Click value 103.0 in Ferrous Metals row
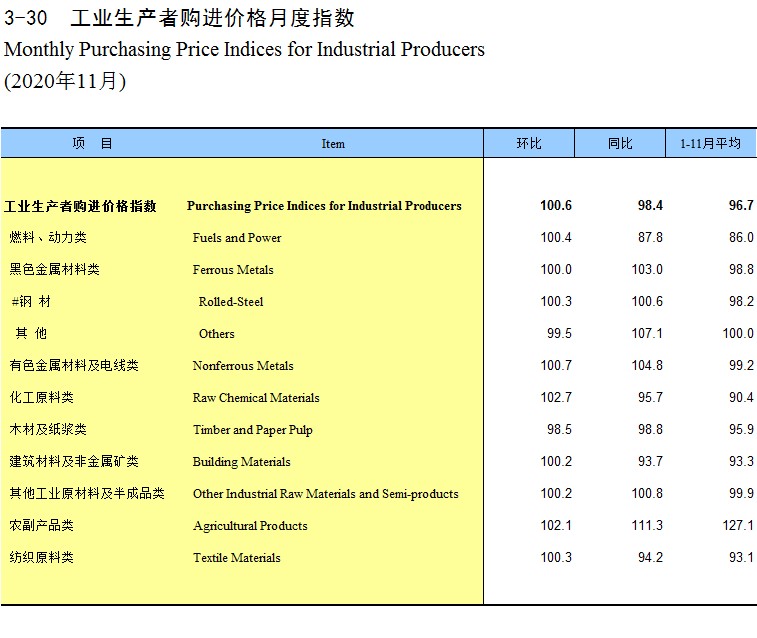 (647, 269)
